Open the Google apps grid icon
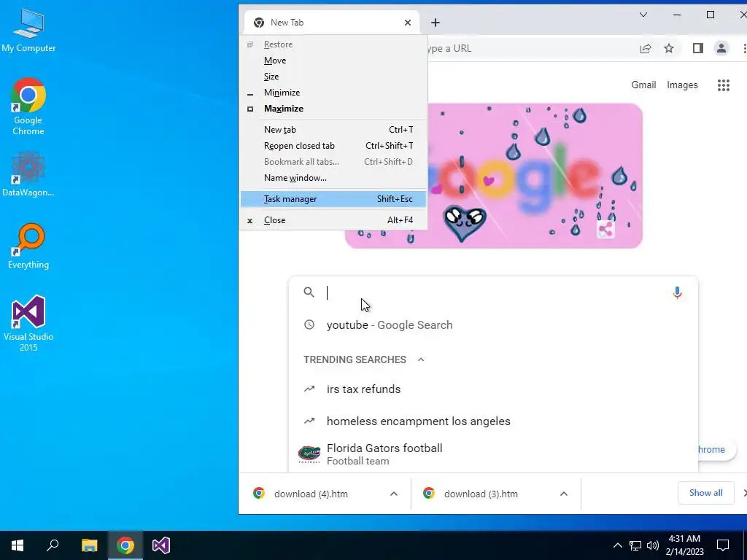 point(723,85)
